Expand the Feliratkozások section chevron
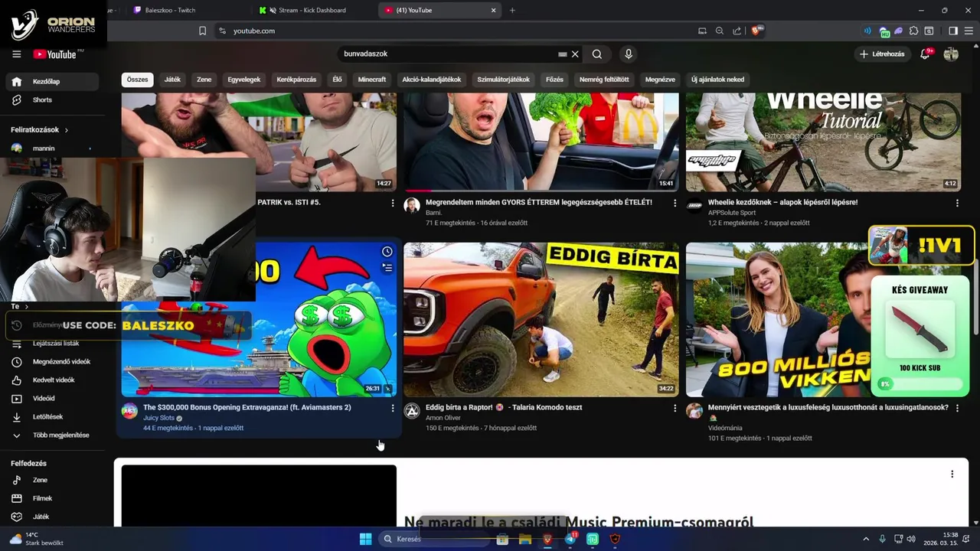980x551 pixels. [66, 130]
